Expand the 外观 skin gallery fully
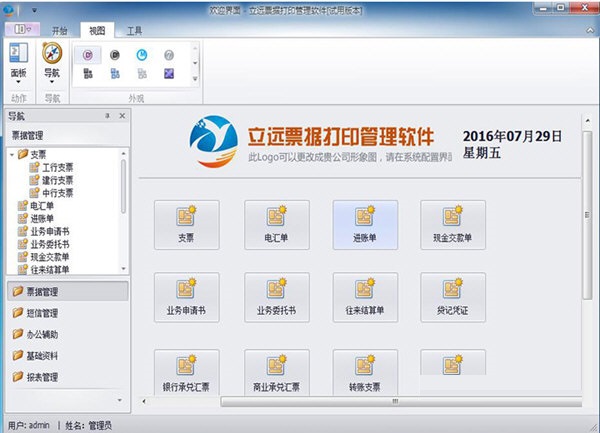The width and height of the screenshot is (600, 433). pyautogui.click(x=195, y=79)
